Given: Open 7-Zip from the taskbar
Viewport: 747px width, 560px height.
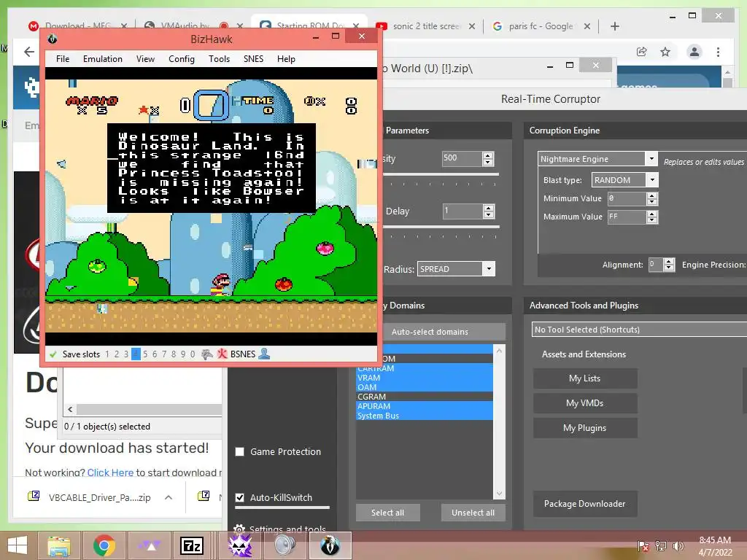Looking at the screenshot, I should point(192,545).
